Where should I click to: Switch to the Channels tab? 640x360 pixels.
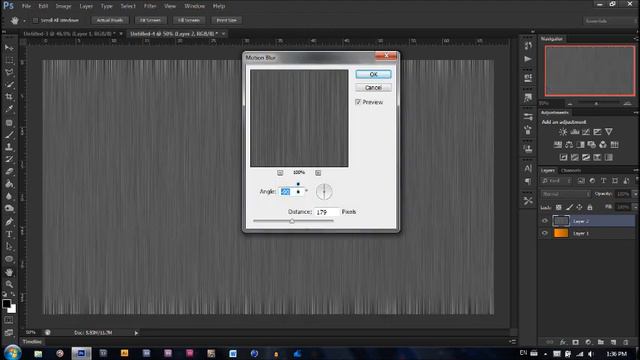tap(571, 170)
